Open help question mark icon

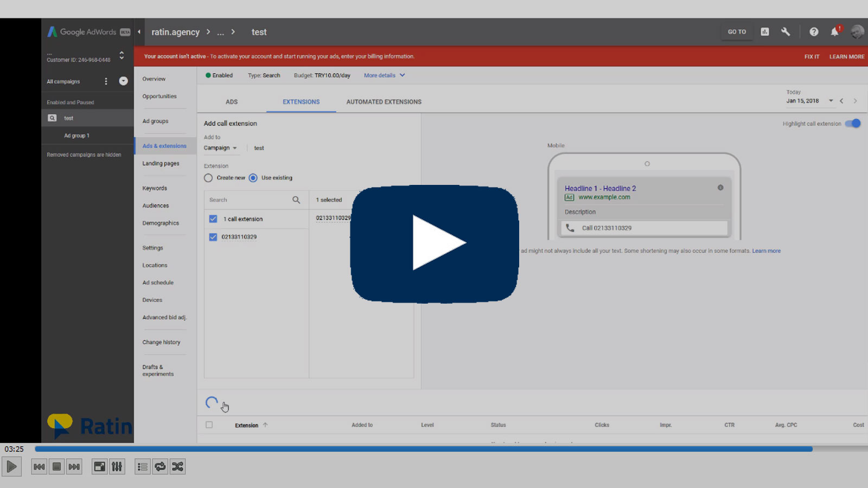[x=814, y=32]
